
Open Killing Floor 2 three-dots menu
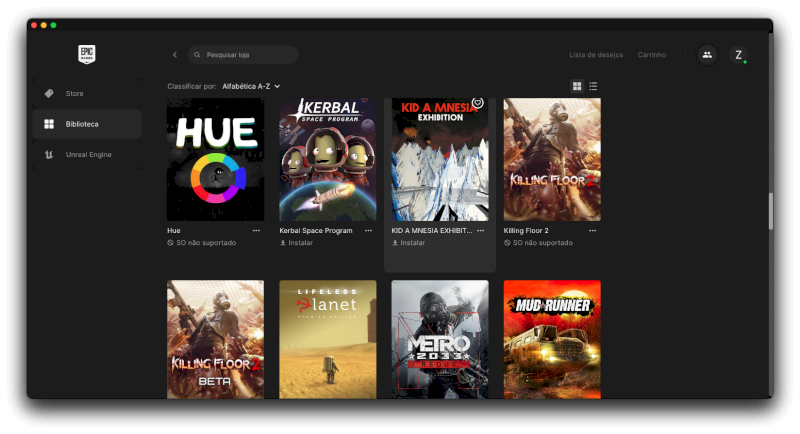(x=592, y=231)
